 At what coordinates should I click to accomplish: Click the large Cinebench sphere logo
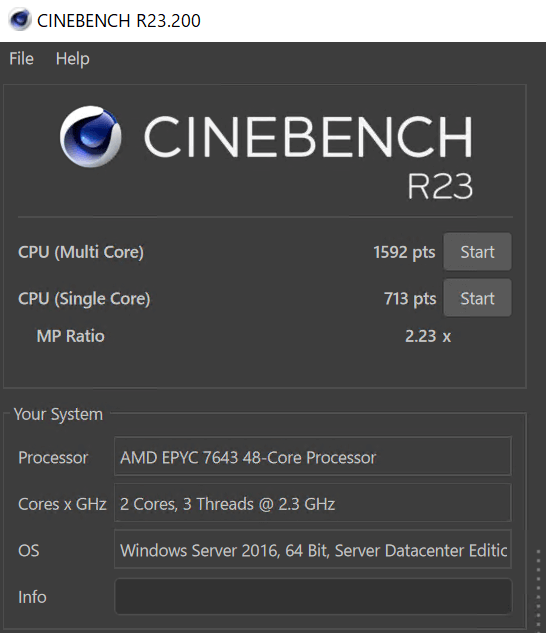(x=90, y=136)
